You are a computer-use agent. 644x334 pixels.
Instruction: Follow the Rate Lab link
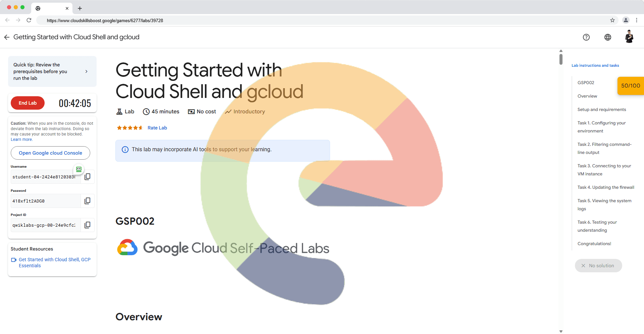157,128
